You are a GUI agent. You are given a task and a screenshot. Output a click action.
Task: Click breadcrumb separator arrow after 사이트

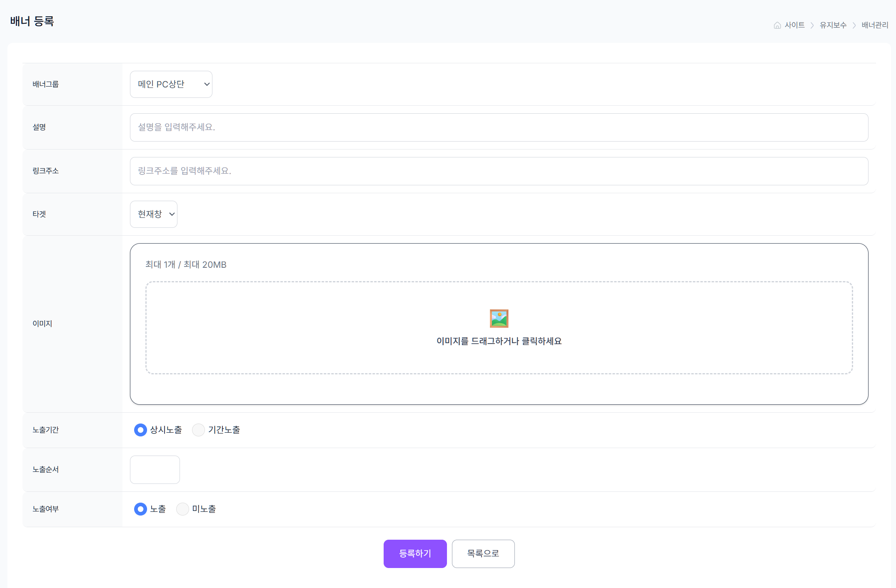(x=812, y=25)
